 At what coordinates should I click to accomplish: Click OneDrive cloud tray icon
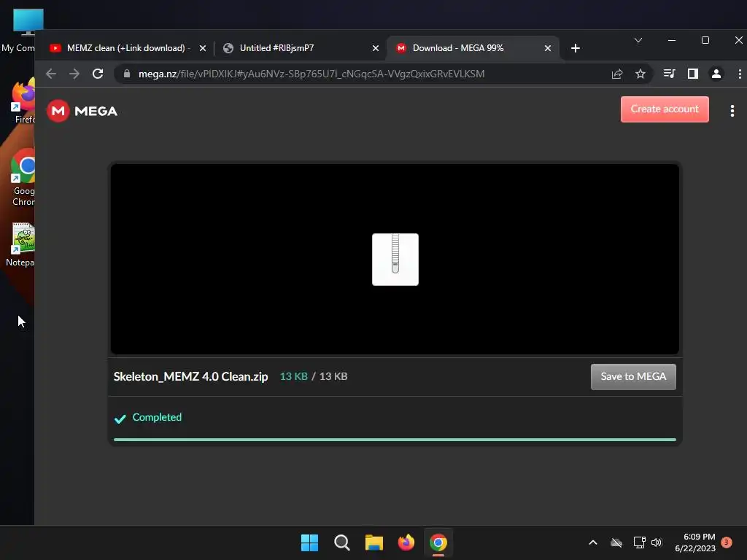(x=616, y=542)
